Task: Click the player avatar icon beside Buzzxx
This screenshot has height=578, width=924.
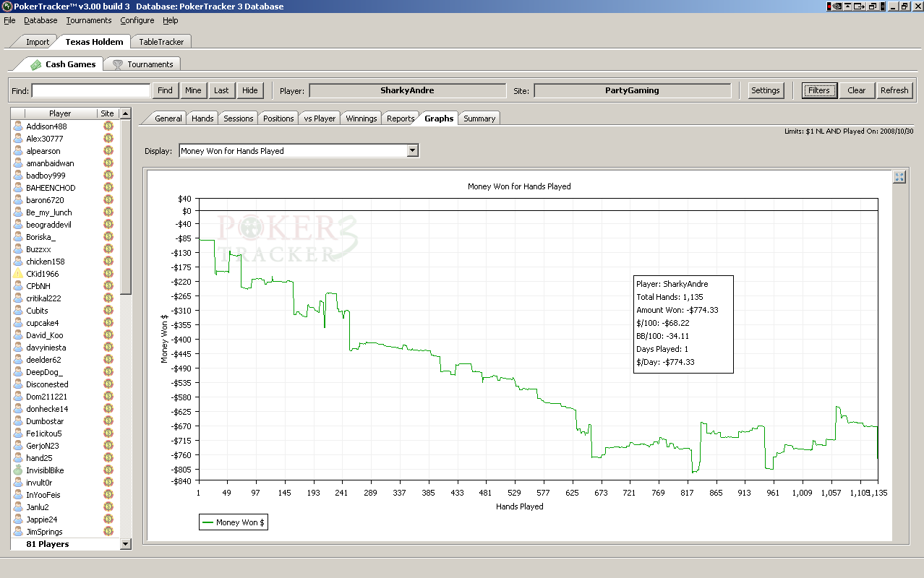Action: [18, 249]
